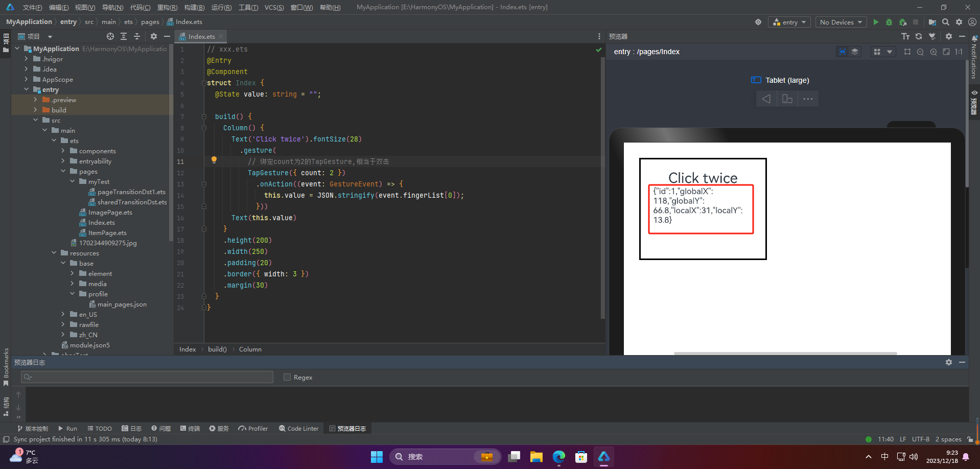Open the 构建(B) menu
Viewport: 980px width, 469px height.
pyautogui.click(x=194, y=7)
